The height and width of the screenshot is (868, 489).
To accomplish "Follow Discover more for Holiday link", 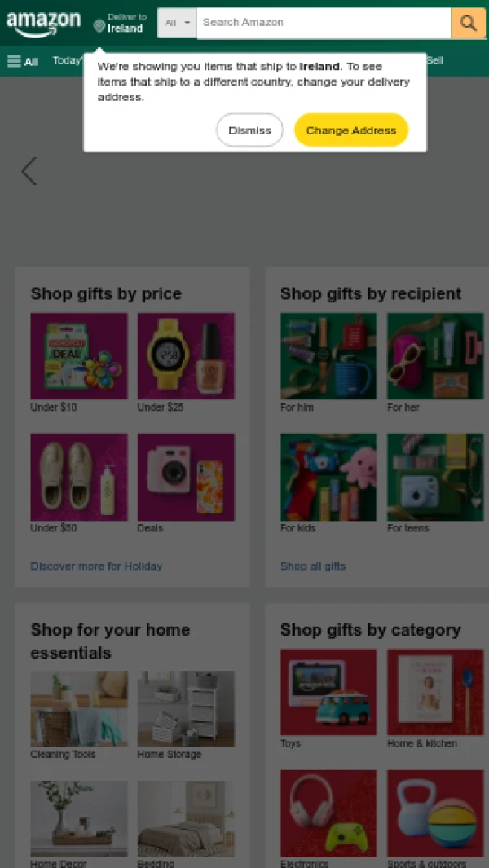I will (x=96, y=566).
